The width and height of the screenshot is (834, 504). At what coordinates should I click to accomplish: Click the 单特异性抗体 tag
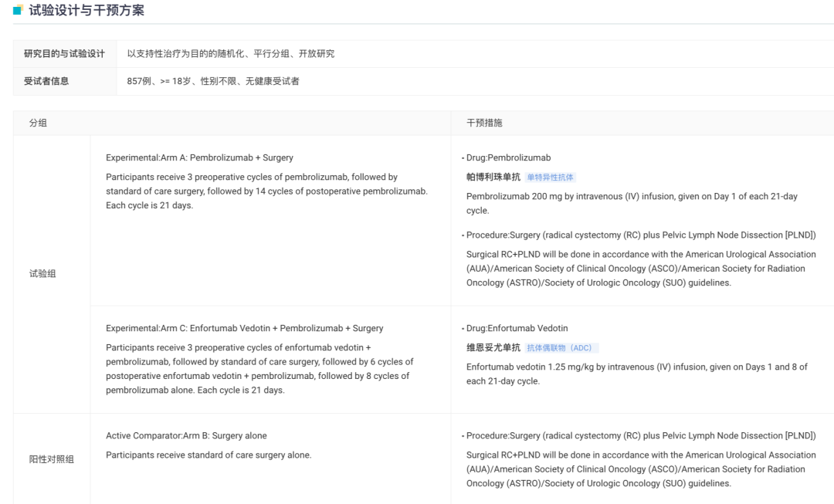pyautogui.click(x=550, y=178)
